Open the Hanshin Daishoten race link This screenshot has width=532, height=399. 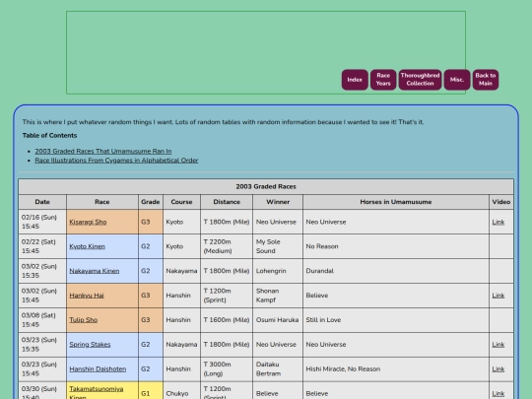point(98,368)
